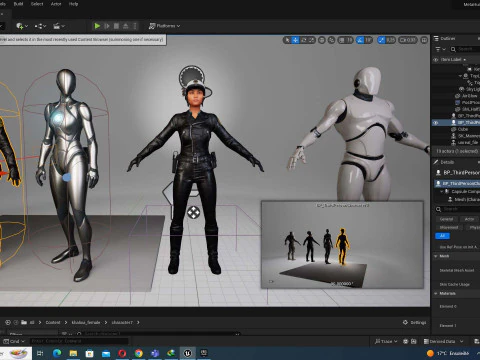The height and width of the screenshot is (360, 480).
Task: Activate the translate move gizmo tool
Action: (295, 40)
